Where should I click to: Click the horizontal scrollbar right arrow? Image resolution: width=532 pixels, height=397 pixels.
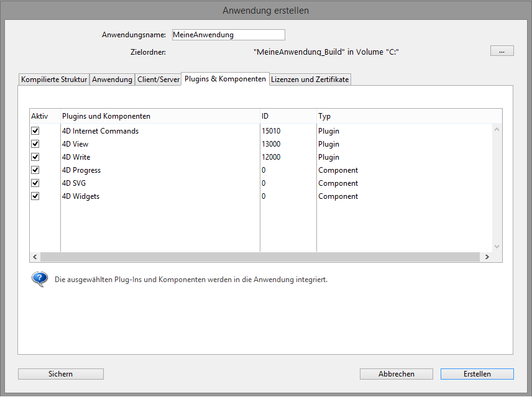(487, 257)
